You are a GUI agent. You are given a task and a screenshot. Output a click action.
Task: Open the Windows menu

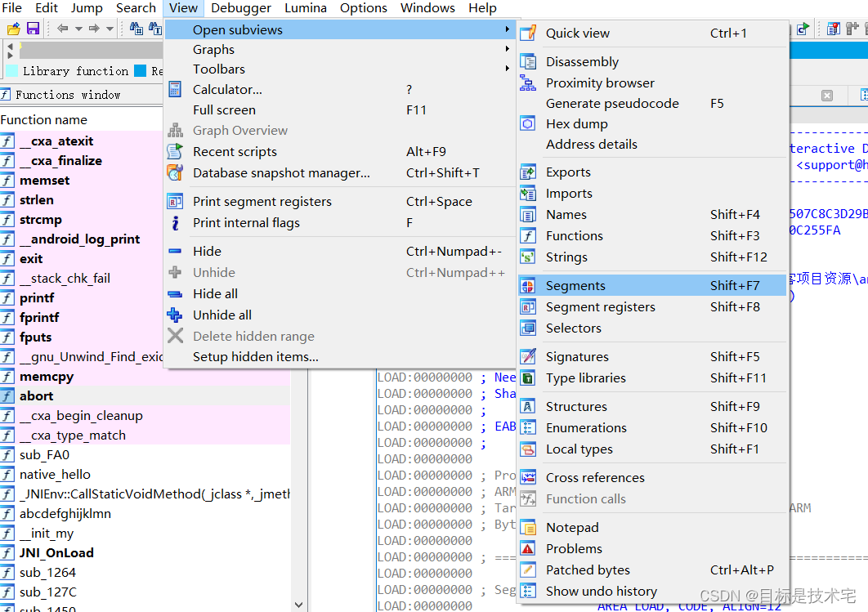(428, 8)
